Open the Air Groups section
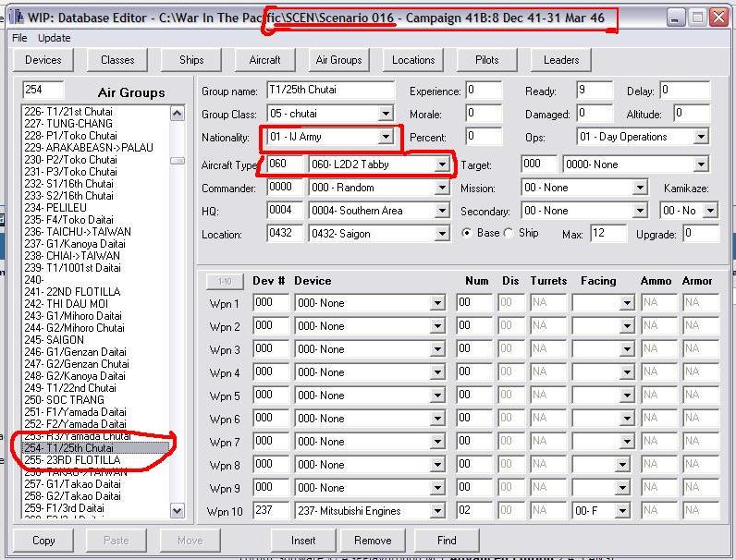736x560 pixels. pyautogui.click(x=339, y=60)
